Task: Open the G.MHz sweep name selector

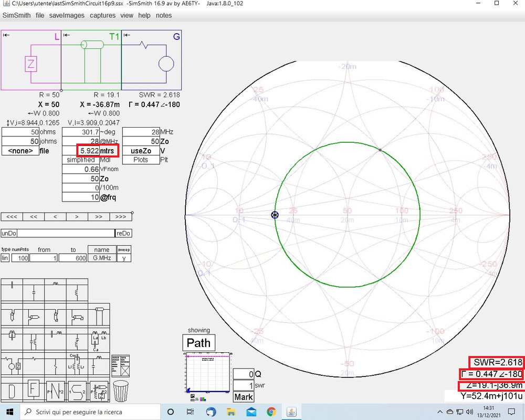Action: click(x=102, y=258)
